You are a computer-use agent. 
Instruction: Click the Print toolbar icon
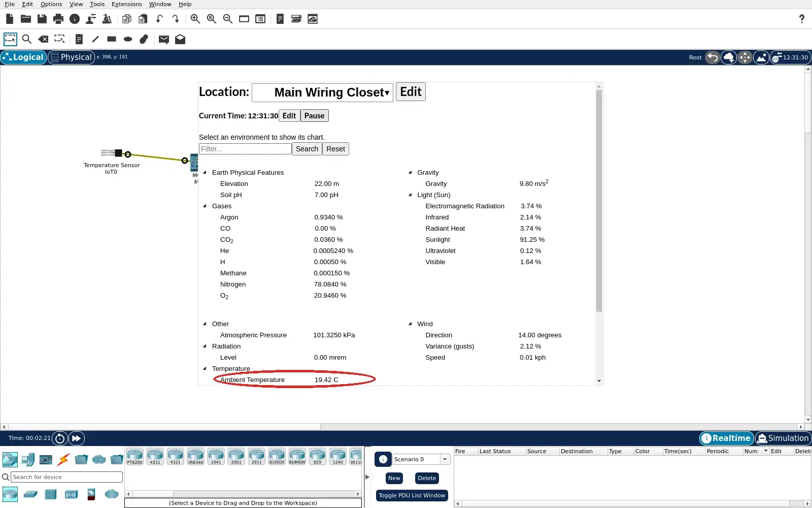(x=58, y=19)
